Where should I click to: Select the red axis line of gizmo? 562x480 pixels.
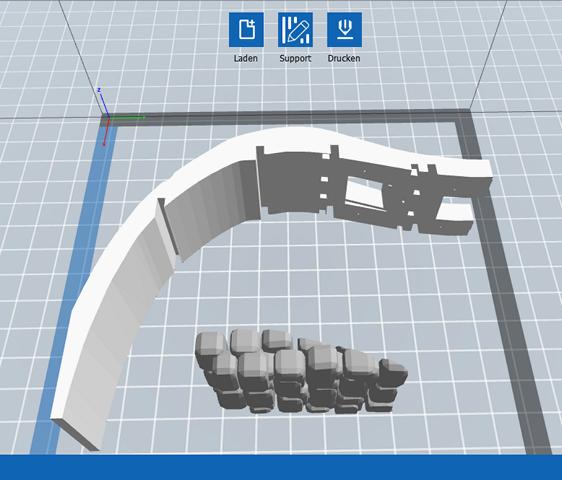(x=106, y=132)
